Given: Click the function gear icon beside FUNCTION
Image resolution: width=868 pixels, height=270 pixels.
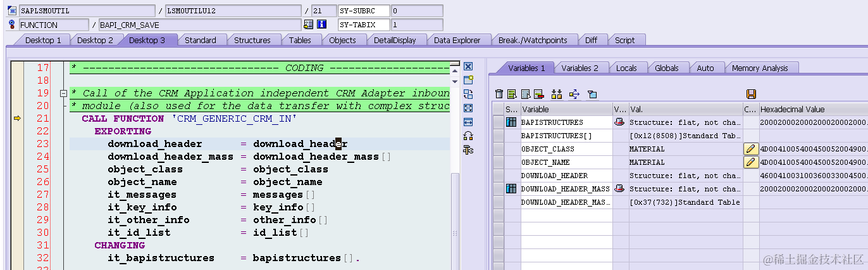Looking at the screenshot, I should (x=11, y=25).
